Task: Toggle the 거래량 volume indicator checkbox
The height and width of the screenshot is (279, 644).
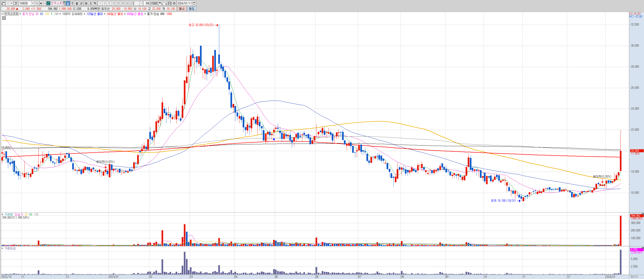Action: tap(3, 215)
